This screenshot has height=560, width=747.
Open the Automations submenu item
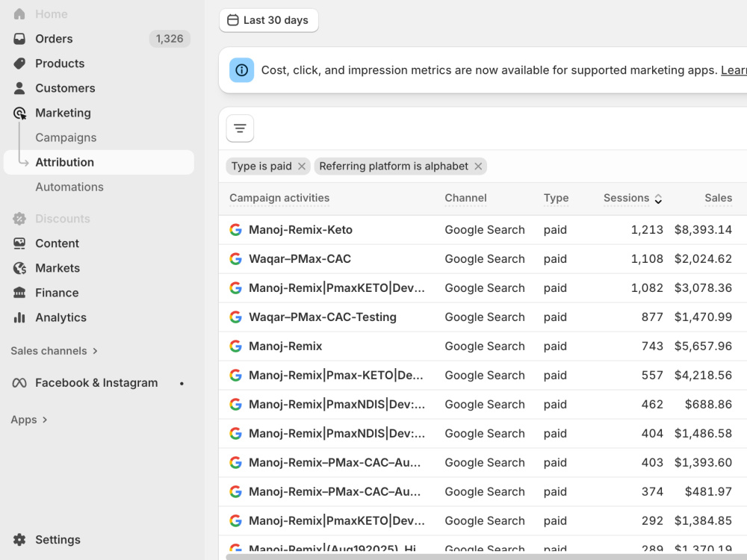[69, 187]
